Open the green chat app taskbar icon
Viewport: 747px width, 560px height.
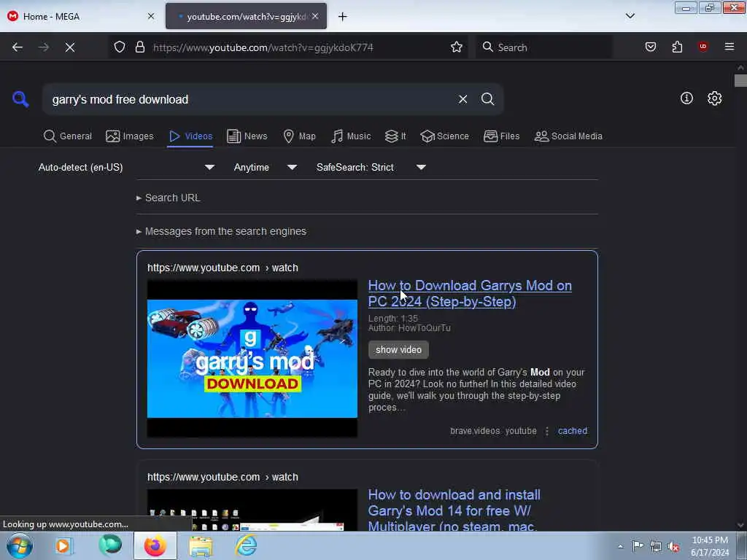(110, 545)
